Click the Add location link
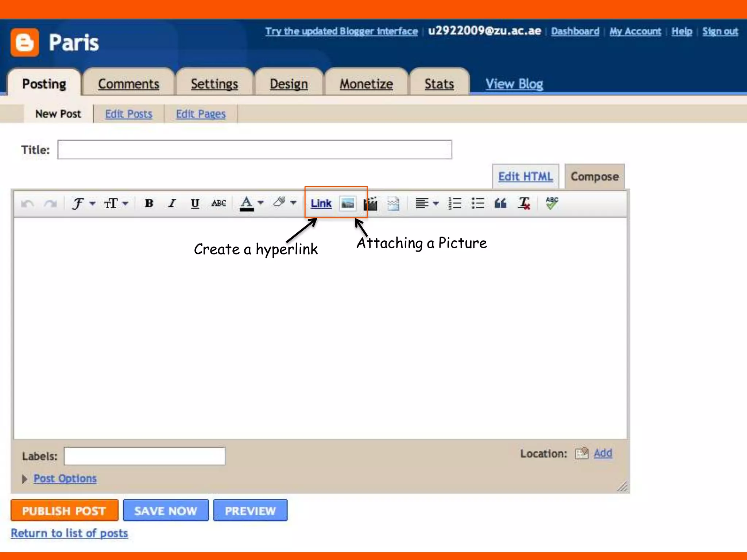Image resolution: width=747 pixels, height=560 pixels. click(603, 453)
